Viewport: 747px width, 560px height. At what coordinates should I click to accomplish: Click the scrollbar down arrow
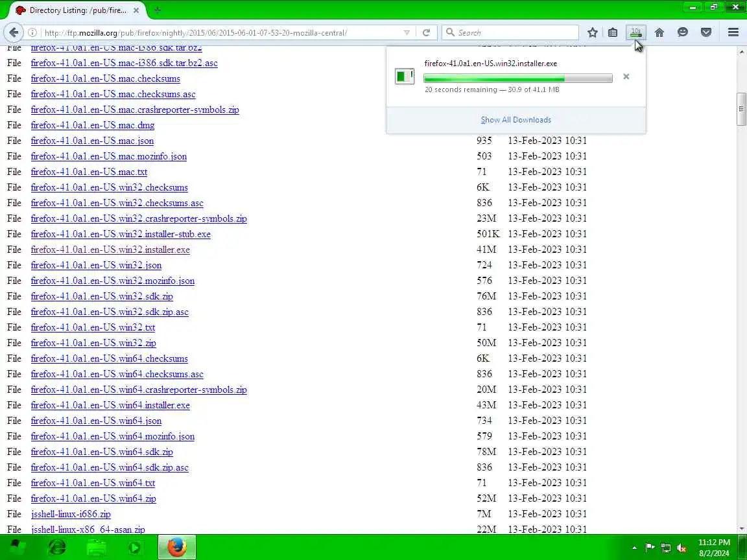point(741,529)
